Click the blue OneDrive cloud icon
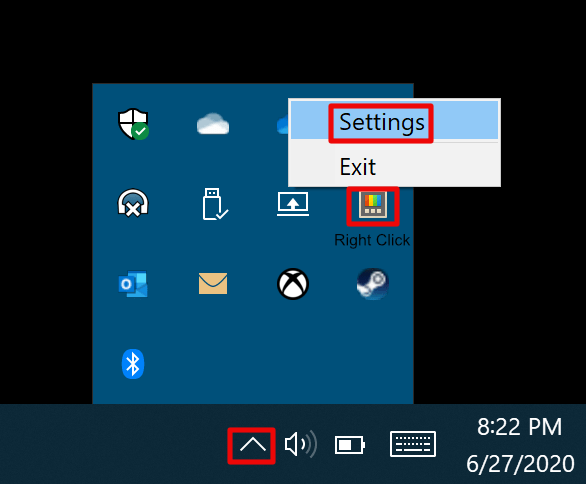The width and height of the screenshot is (586, 484). click(x=283, y=124)
